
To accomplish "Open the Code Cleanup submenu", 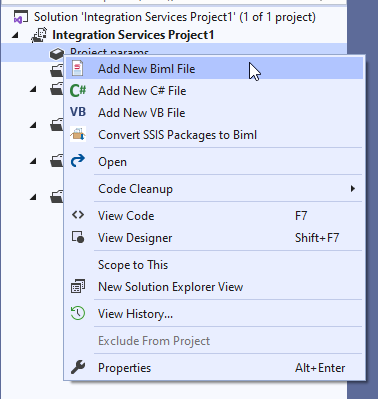I will pos(214,188).
